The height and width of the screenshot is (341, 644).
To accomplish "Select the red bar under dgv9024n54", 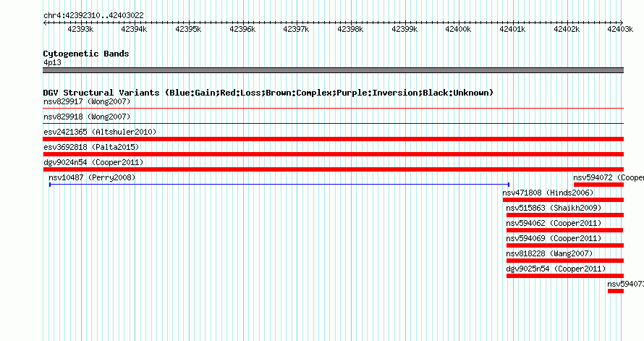I will click(333, 169).
